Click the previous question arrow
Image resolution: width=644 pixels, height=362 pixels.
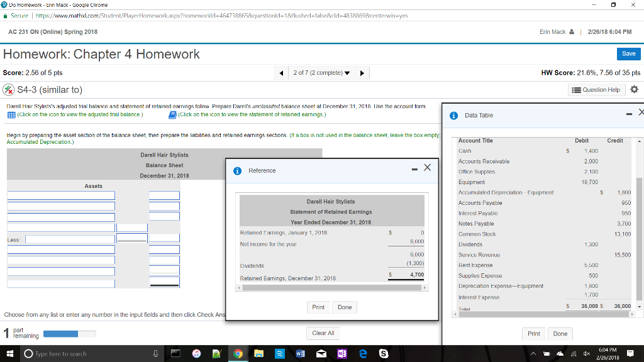tap(281, 73)
